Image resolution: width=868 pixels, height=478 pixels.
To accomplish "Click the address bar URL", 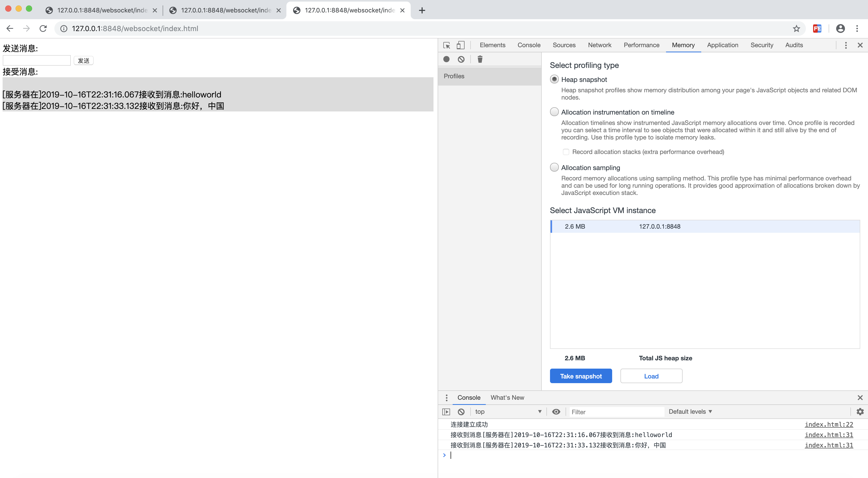I will point(135,29).
